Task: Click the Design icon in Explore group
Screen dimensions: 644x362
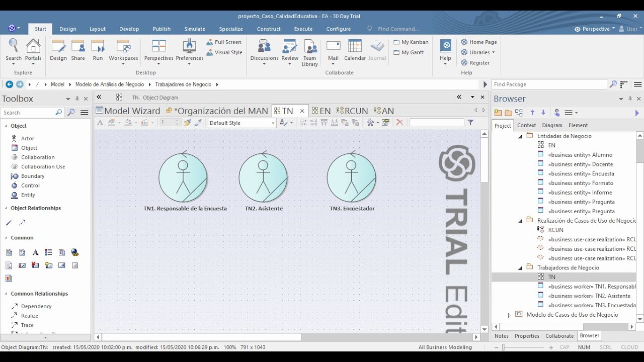Action: pyautogui.click(x=58, y=50)
